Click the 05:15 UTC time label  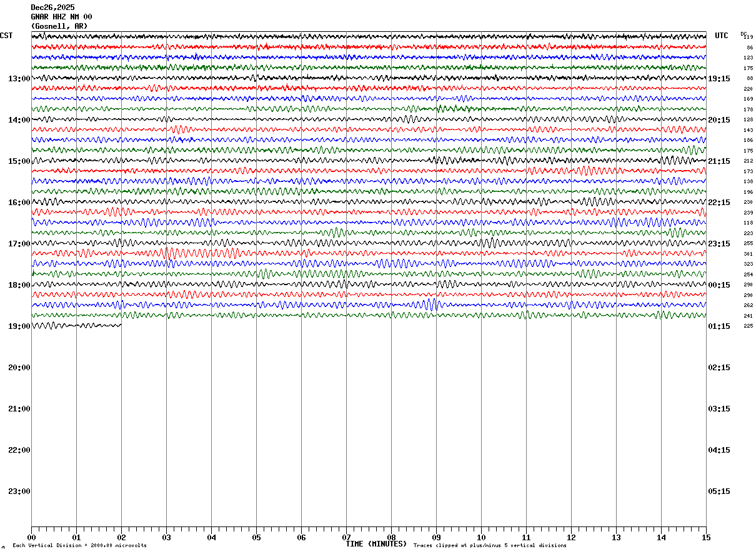pyautogui.click(x=719, y=491)
